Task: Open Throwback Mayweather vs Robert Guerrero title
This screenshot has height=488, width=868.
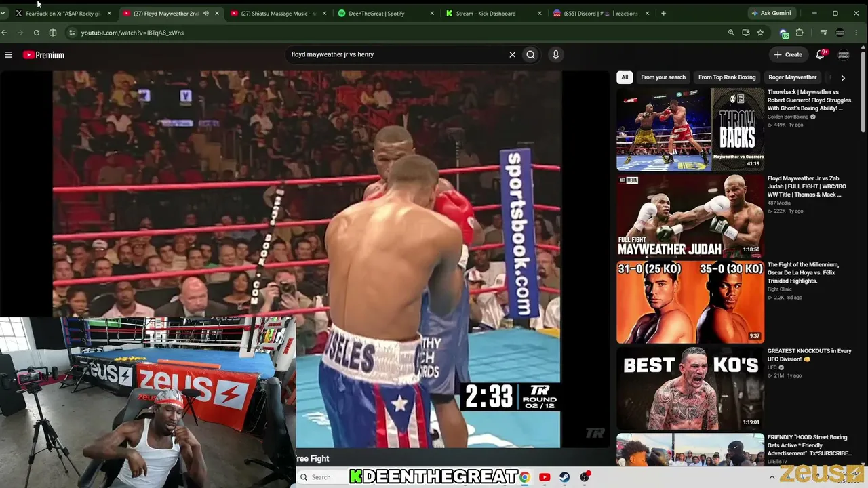Action: (x=809, y=100)
